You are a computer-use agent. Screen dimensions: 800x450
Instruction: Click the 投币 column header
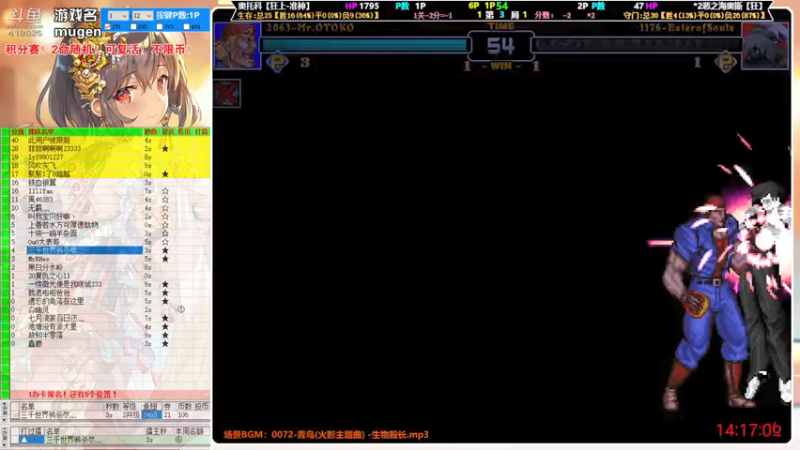tap(202, 407)
